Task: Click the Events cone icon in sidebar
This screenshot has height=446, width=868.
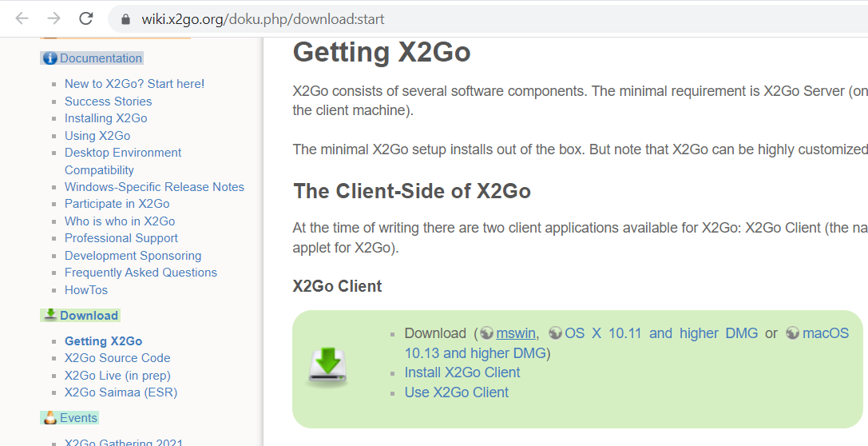Action: click(50, 418)
